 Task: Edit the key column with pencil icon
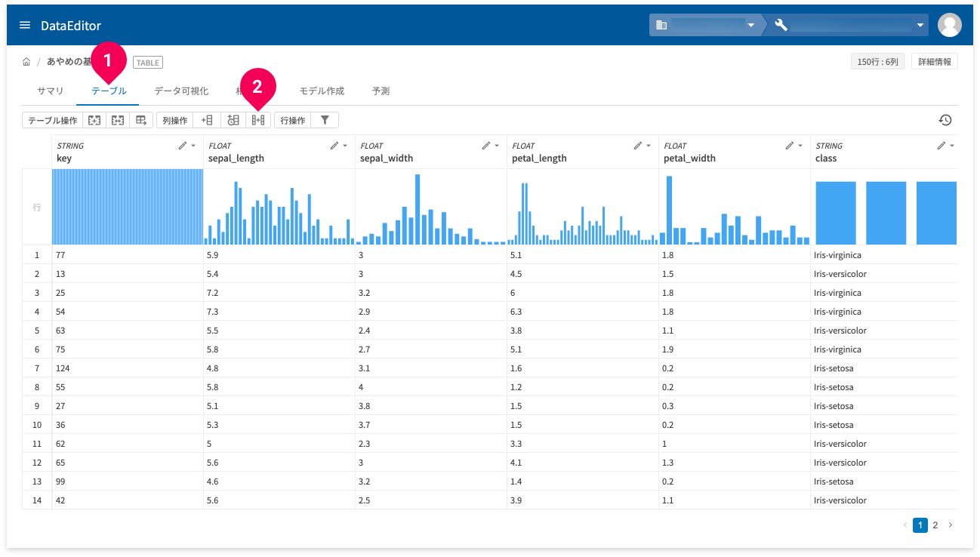click(182, 145)
